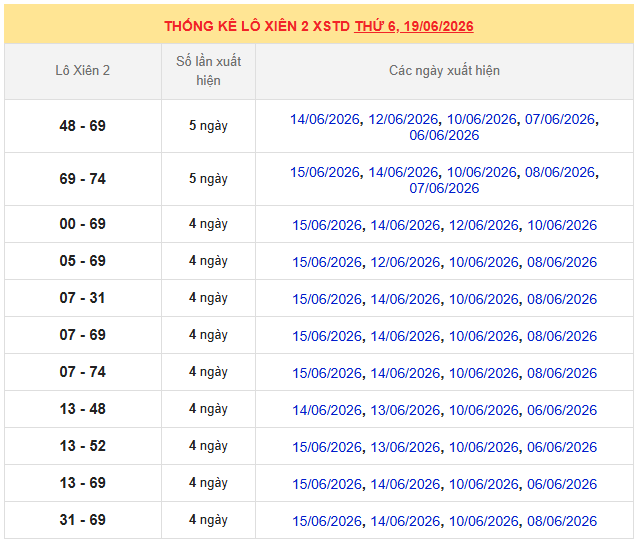Screen dimensions: 637x544
Task: Open 14/06/2026 link in the 13 - 69 row
Action: [405, 484]
